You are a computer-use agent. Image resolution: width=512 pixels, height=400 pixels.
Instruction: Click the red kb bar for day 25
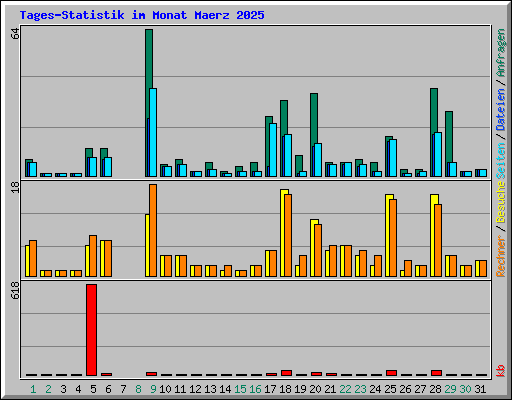click(391, 373)
